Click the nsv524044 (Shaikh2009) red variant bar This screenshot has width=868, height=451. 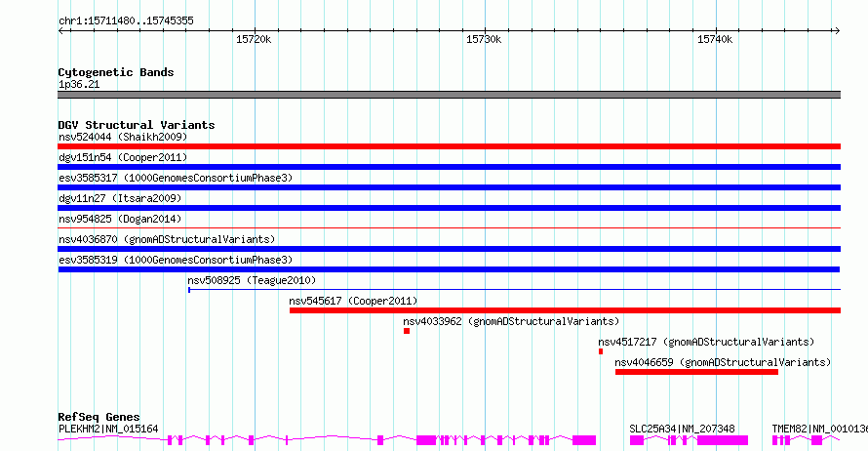[449, 146]
